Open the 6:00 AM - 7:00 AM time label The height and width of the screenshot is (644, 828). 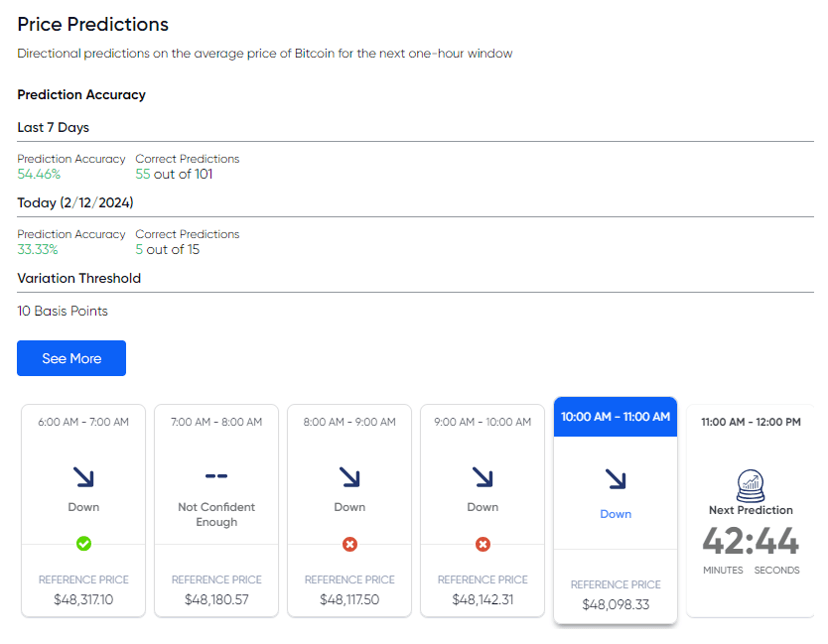point(83,422)
